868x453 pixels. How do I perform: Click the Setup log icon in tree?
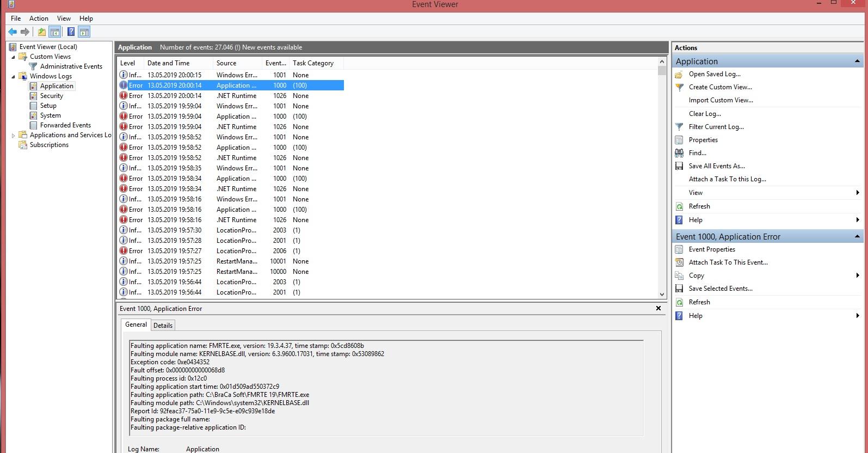(33, 106)
